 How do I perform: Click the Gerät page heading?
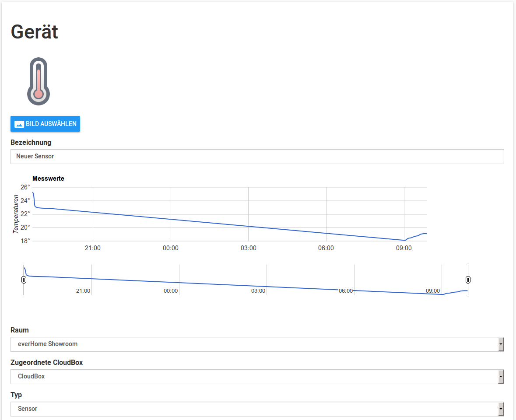click(x=35, y=32)
